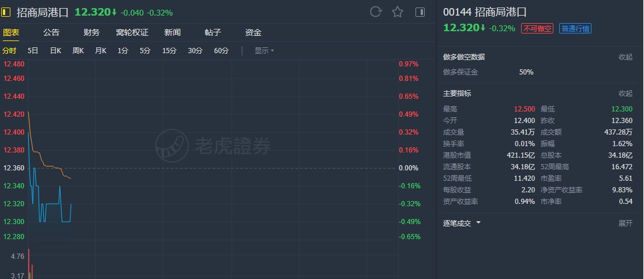Select the 5日 chart period
This screenshot has width=644, height=279.
(33, 51)
